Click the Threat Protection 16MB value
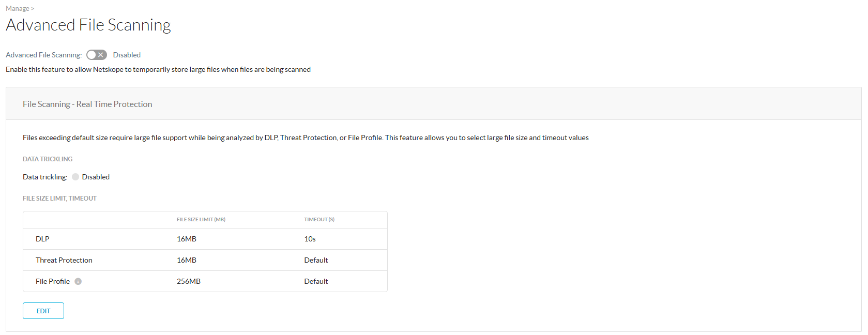Image resolution: width=868 pixels, height=335 pixels. (186, 260)
